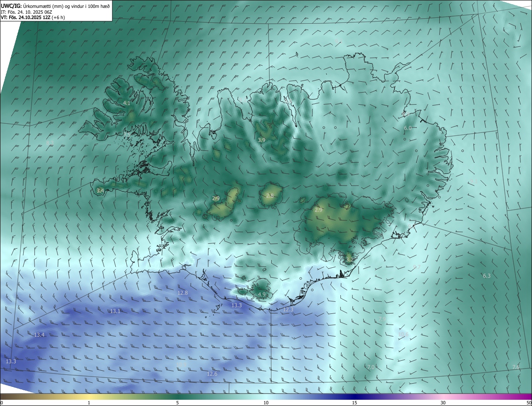Viewport: 532px width, 406px height.
Task: Click the 6.3 value southeast of Iceland
Action: coord(487,276)
